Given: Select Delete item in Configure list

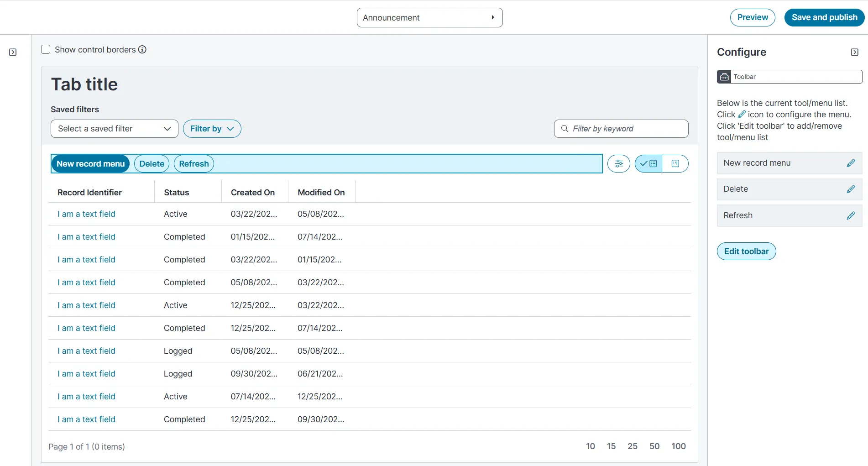Looking at the screenshot, I should 790,189.
